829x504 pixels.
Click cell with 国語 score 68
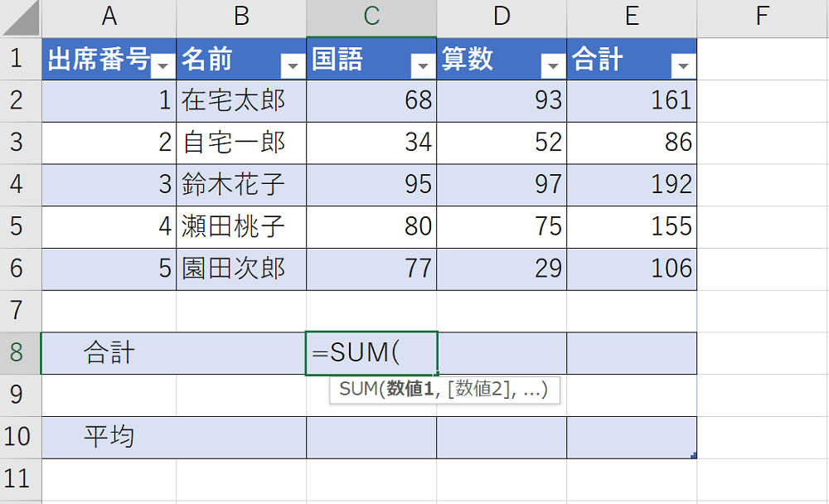pyautogui.click(x=371, y=100)
